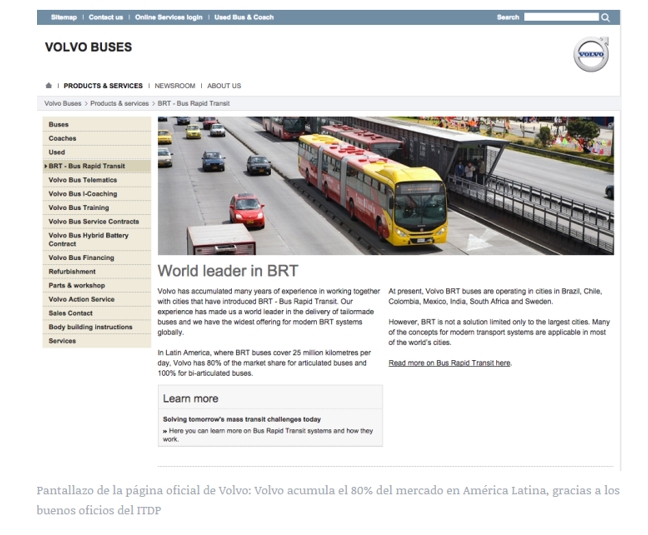Select Products & Services main menu
The image size is (648, 535).
tap(103, 86)
